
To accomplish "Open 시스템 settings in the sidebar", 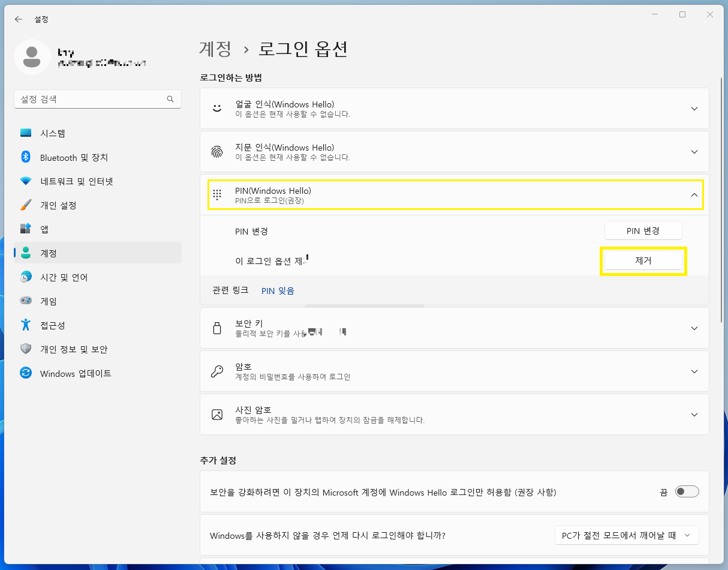I will (x=97, y=133).
